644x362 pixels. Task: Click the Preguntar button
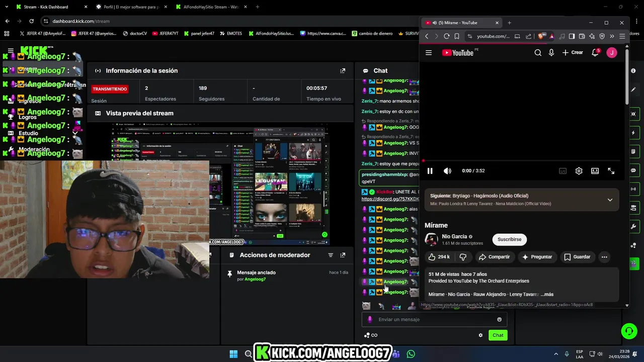pos(537,257)
